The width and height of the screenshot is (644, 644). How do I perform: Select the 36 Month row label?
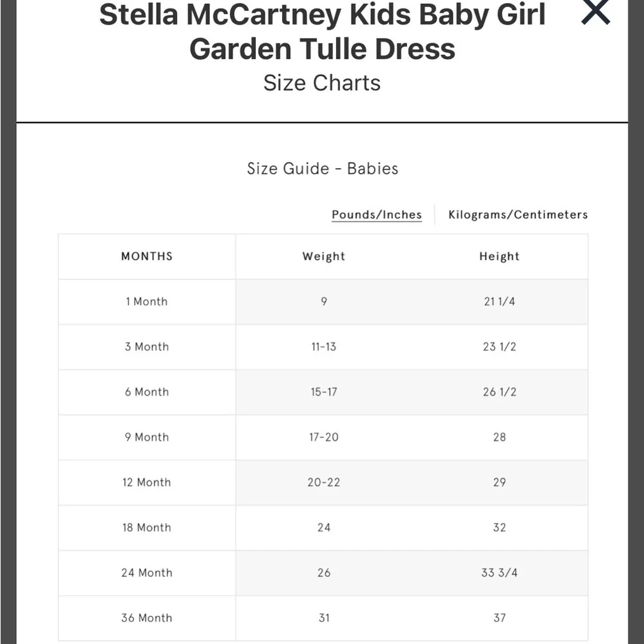(x=146, y=618)
